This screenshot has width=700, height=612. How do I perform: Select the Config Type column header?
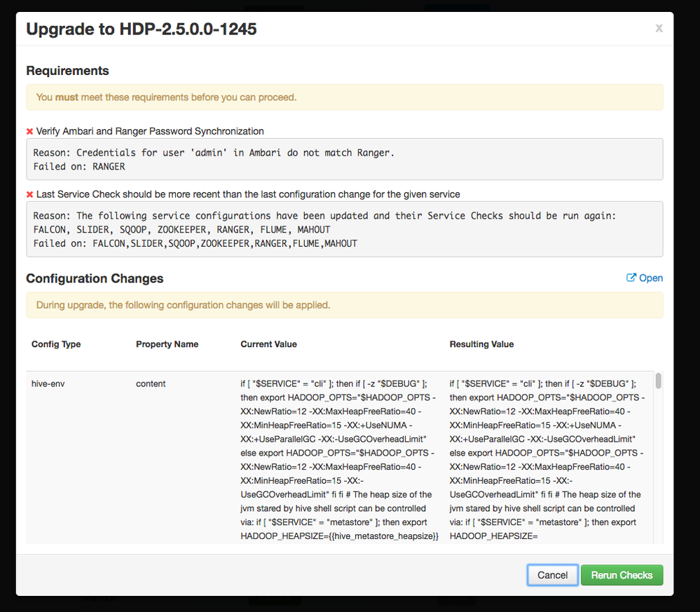point(56,344)
